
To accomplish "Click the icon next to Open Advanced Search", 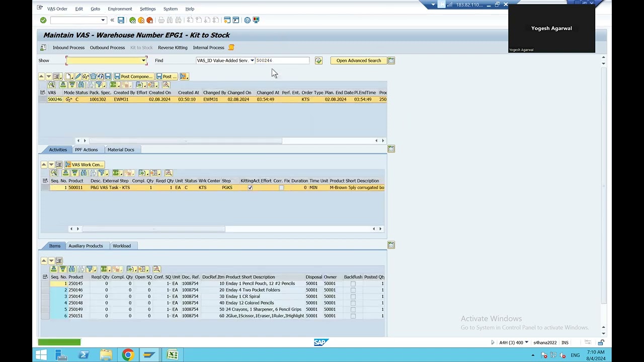I will tap(391, 60).
